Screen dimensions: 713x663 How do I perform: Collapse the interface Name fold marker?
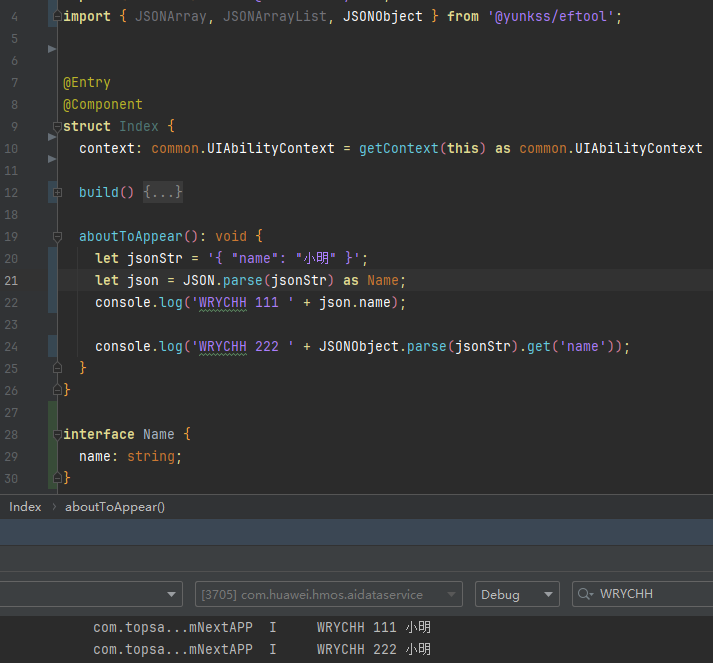click(x=57, y=435)
